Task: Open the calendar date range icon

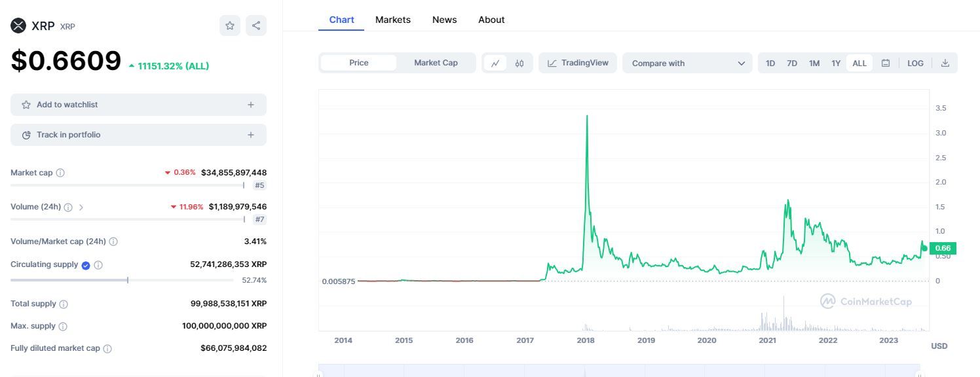Action: click(886, 63)
